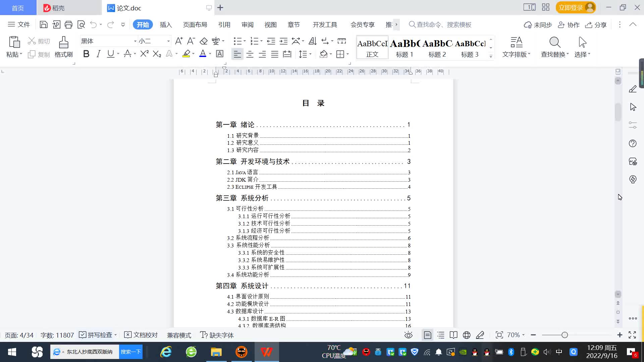The image size is (644, 362).
Task: Set right text alignment
Action: (x=262, y=54)
